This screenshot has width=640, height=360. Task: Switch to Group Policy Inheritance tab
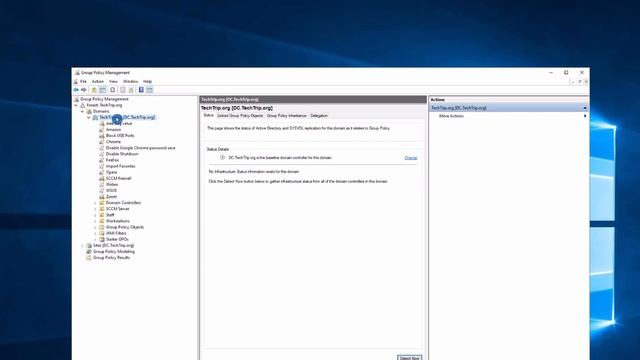[287, 116]
